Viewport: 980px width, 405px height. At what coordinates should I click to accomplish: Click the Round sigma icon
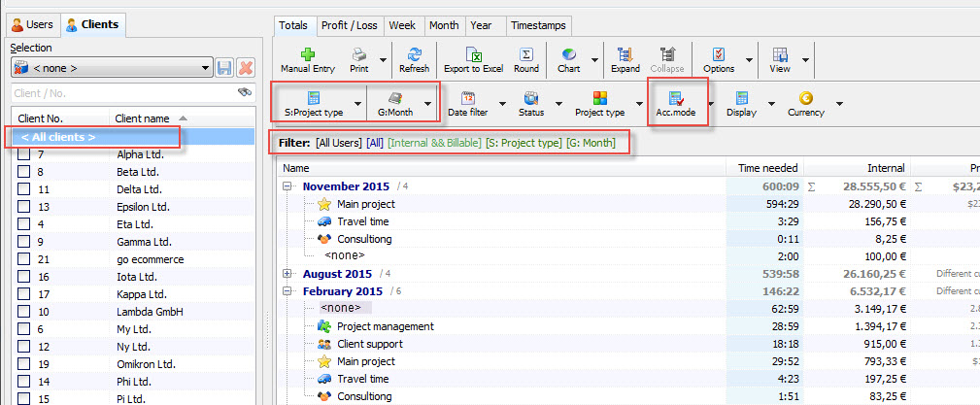click(x=526, y=54)
